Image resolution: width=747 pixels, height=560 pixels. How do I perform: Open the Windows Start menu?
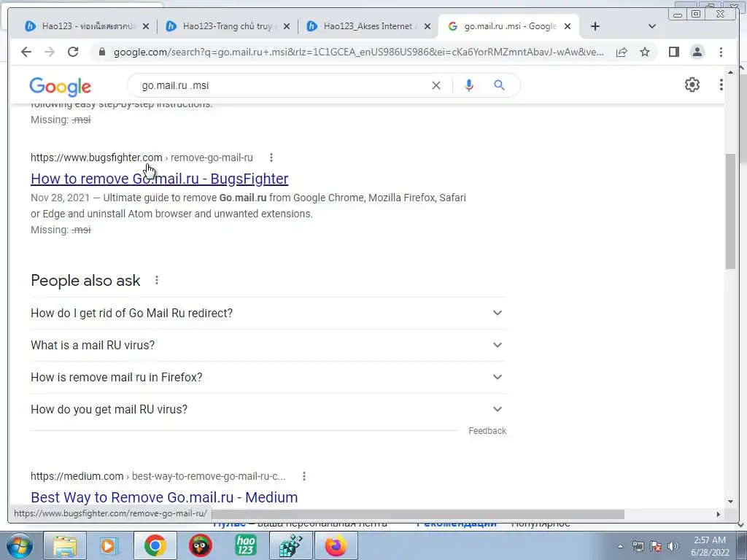pyautogui.click(x=19, y=545)
